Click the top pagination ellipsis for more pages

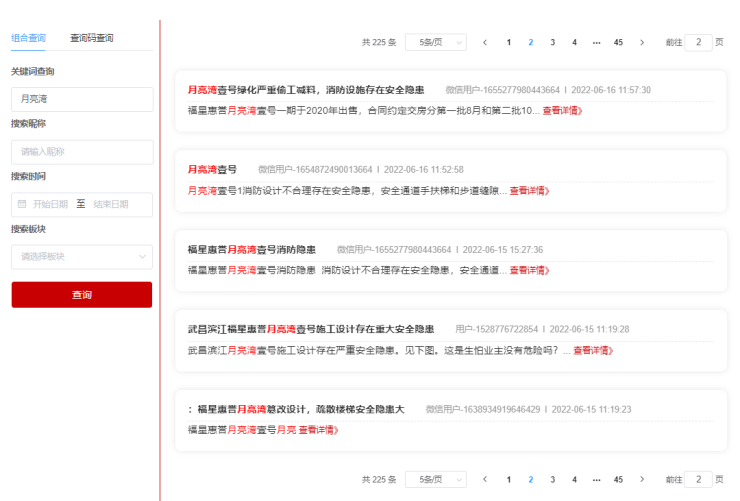click(x=596, y=43)
